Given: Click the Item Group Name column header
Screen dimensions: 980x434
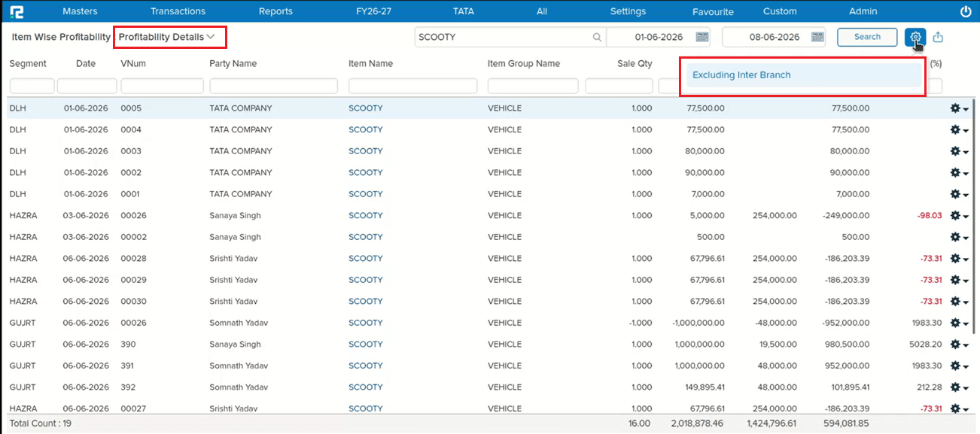Looking at the screenshot, I should [x=524, y=64].
